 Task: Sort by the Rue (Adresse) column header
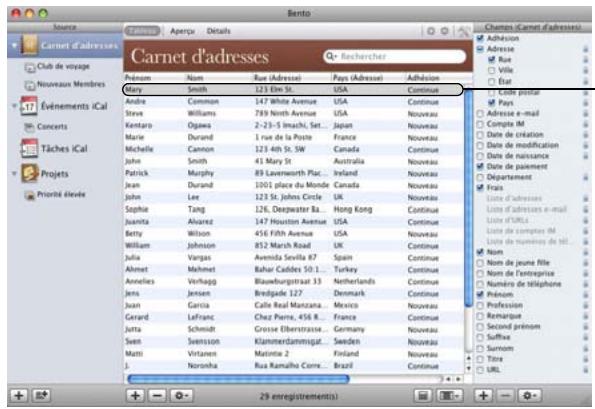(292, 78)
